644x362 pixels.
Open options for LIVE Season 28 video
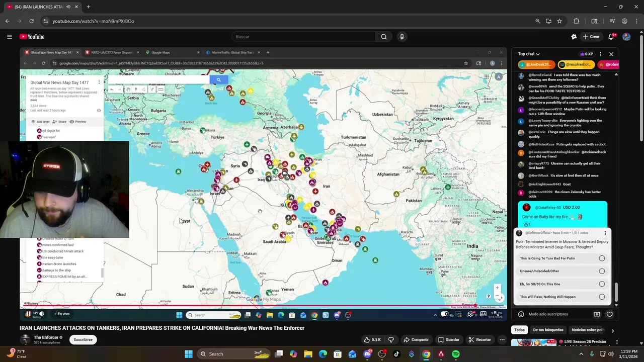click(617, 342)
